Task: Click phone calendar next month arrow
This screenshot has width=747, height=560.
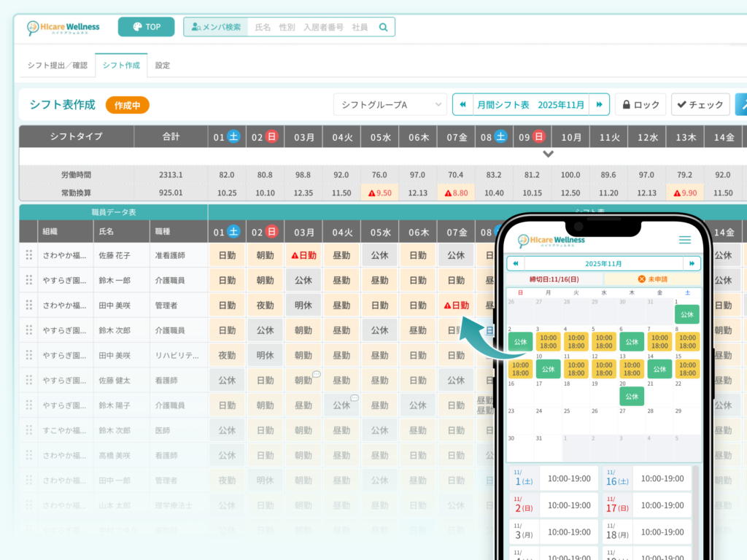Action: 691,263
